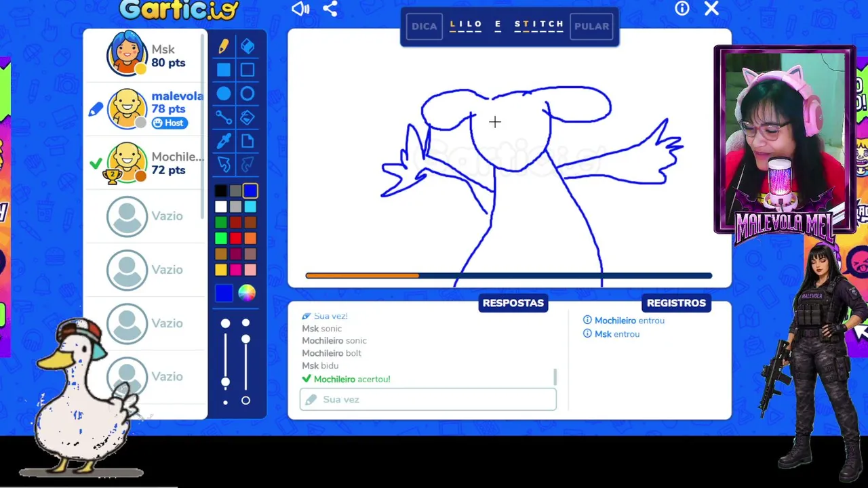This screenshot has width=868, height=488.
Task: Click the 'Mochileiro entrou' log entry
Action: (x=624, y=321)
